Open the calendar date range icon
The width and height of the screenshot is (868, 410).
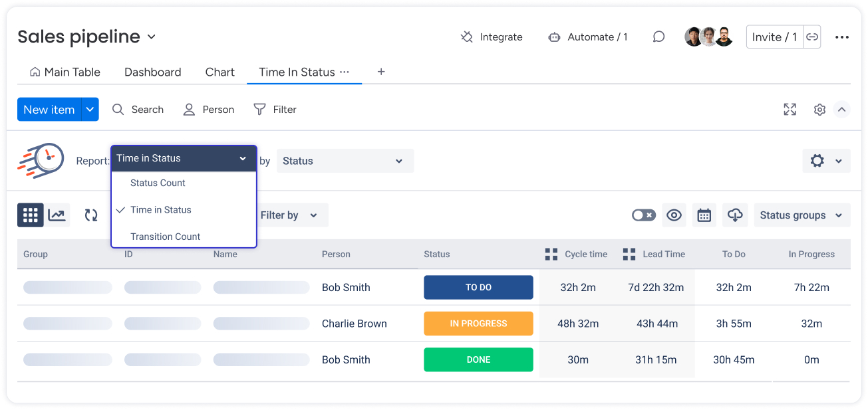pyautogui.click(x=704, y=215)
